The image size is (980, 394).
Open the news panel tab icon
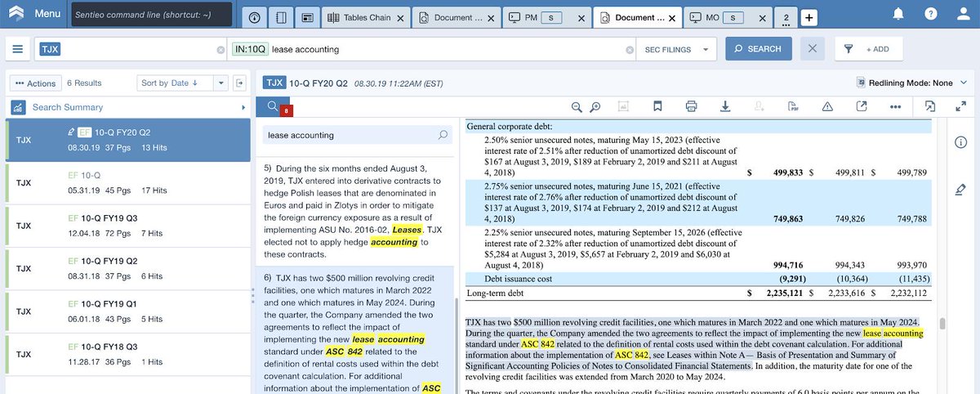point(307,17)
